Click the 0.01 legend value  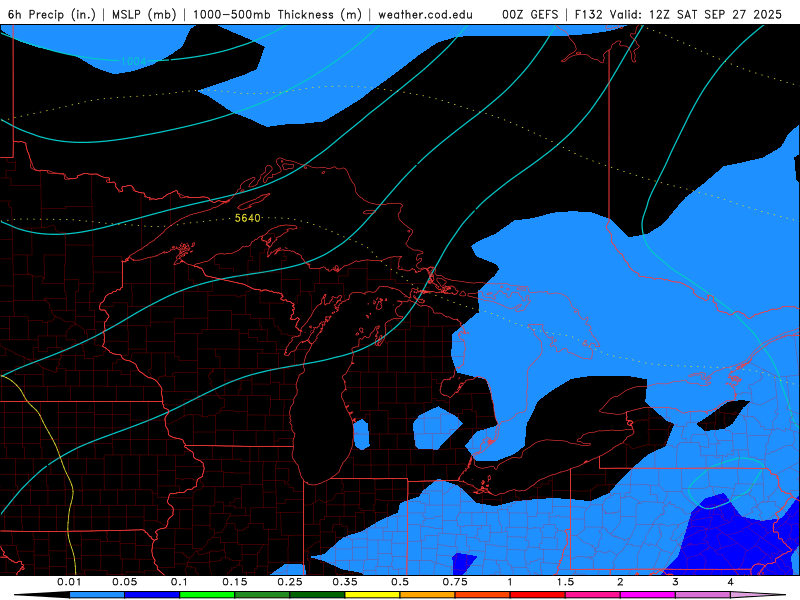[x=69, y=582]
